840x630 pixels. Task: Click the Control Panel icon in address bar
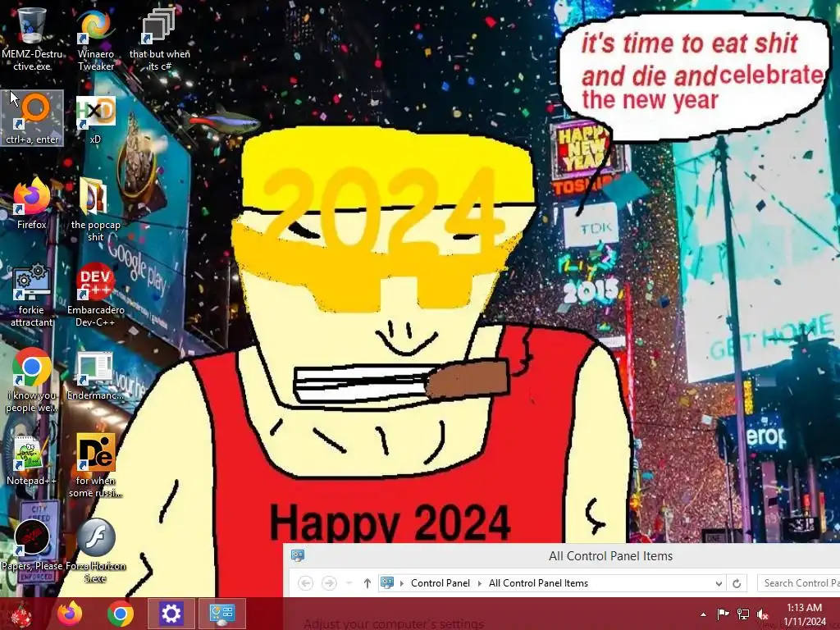(387, 583)
